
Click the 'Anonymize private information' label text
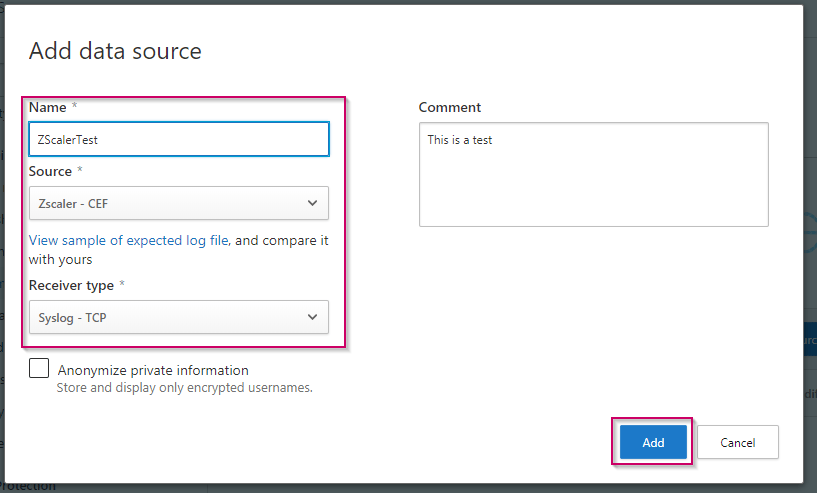click(153, 370)
